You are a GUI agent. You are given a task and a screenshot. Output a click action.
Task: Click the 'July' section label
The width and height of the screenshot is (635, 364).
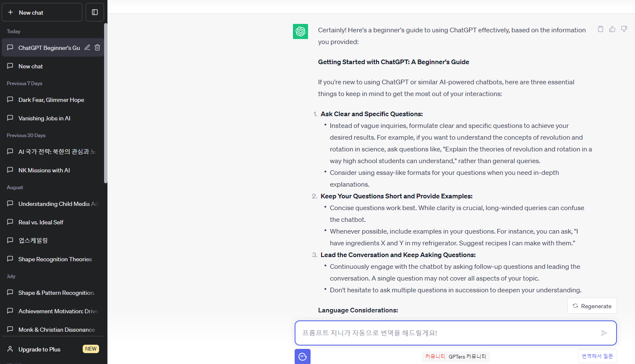(11, 276)
